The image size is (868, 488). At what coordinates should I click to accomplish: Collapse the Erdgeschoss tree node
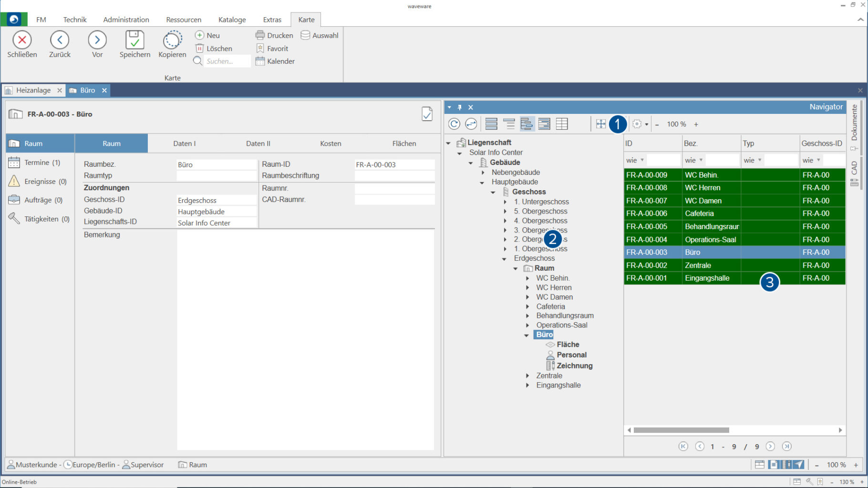504,259
